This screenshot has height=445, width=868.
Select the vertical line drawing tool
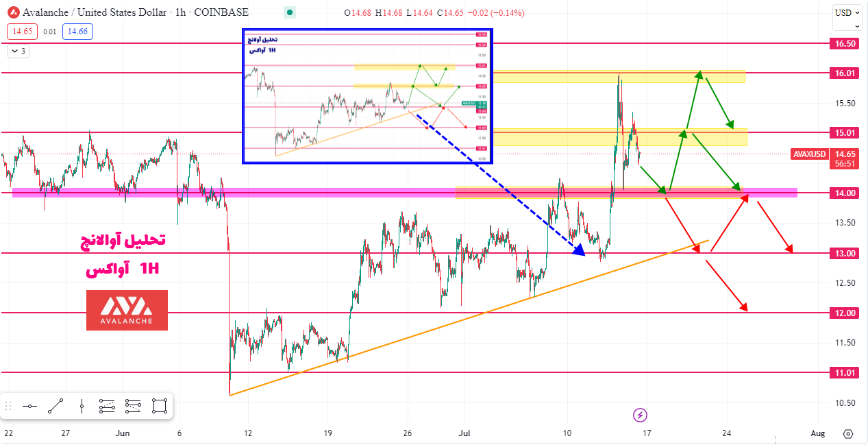click(x=82, y=406)
